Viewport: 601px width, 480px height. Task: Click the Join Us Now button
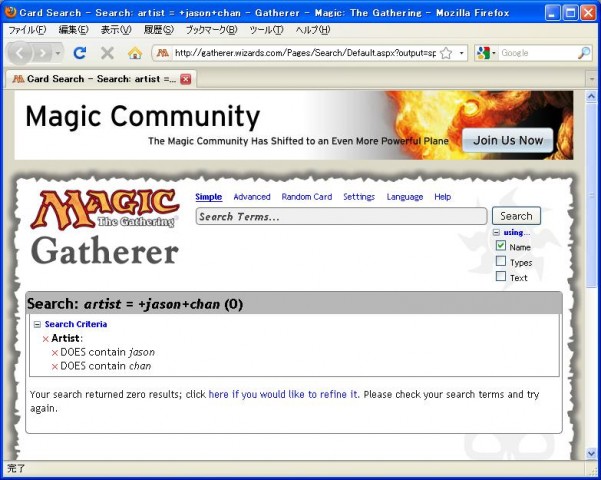click(508, 140)
